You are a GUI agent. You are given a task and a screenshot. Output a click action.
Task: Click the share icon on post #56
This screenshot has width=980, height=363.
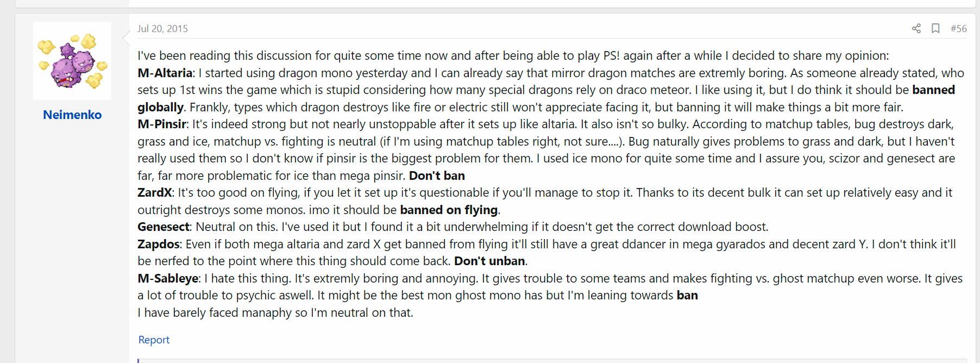[x=916, y=28]
